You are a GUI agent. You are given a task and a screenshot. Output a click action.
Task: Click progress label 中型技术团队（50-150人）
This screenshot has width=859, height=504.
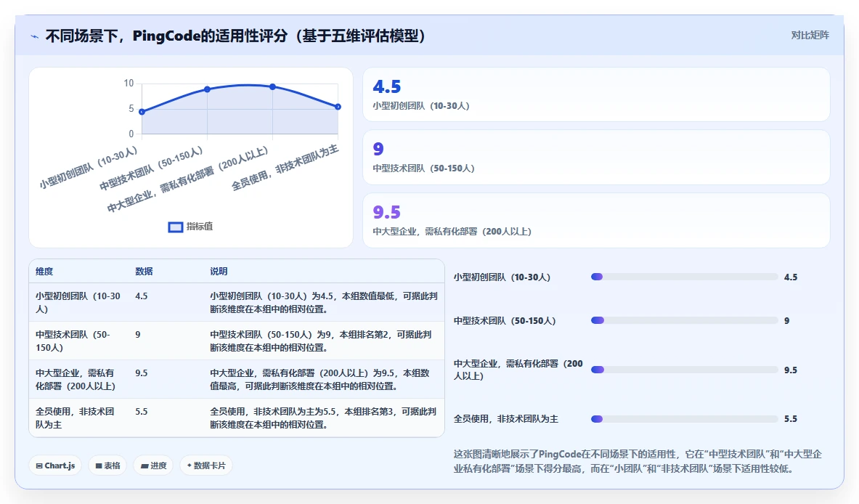tap(505, 320)
